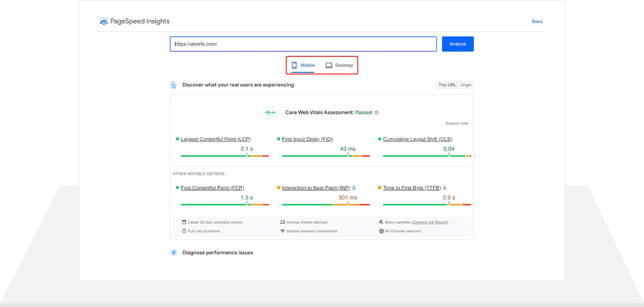Open Cumulative Layout Shift (CLS) link

[x=417, y=139]
